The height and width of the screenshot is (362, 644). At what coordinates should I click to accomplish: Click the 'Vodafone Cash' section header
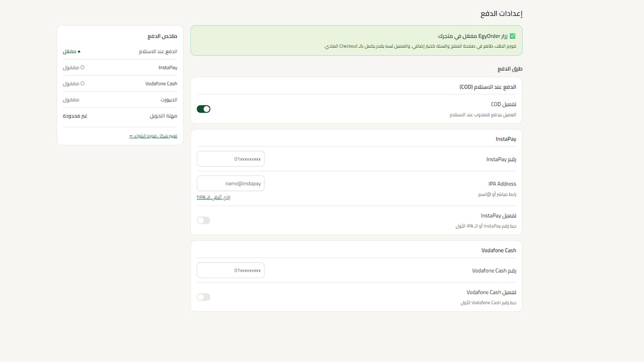click(499, 250)
